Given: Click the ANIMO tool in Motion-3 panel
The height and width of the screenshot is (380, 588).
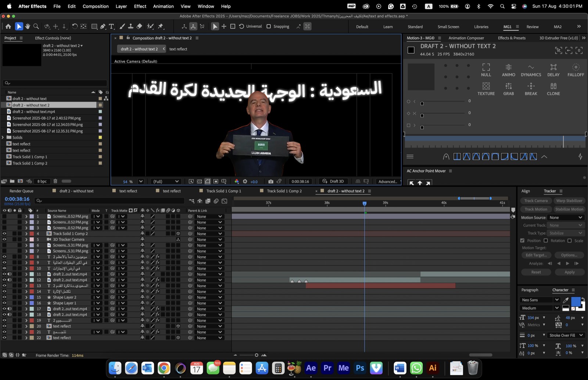Looking at the screenshot, I should click(x=508, y=70).
